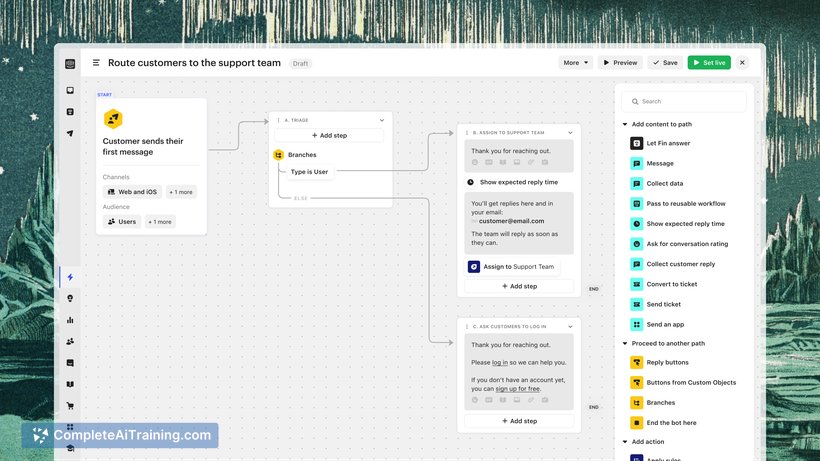This screenshot has height=461, width=820.
Task: Click the Reply buttons yellow icon
Action: [636, 362]
